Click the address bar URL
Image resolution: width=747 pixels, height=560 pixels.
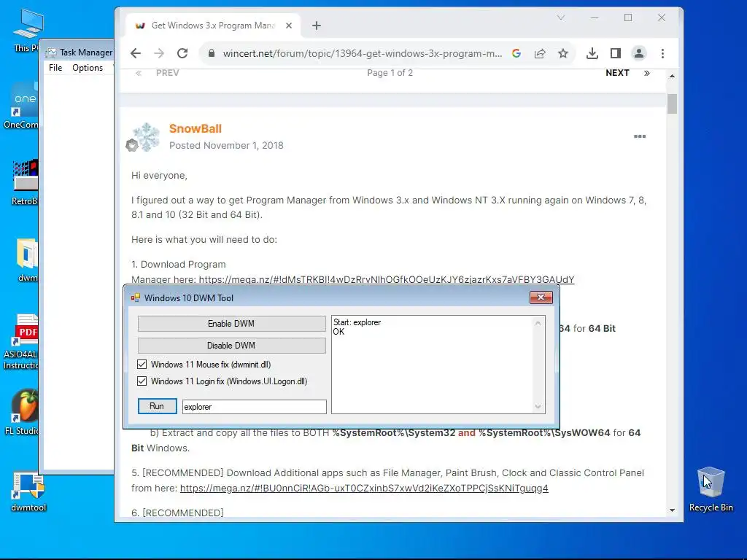(362, 53)
